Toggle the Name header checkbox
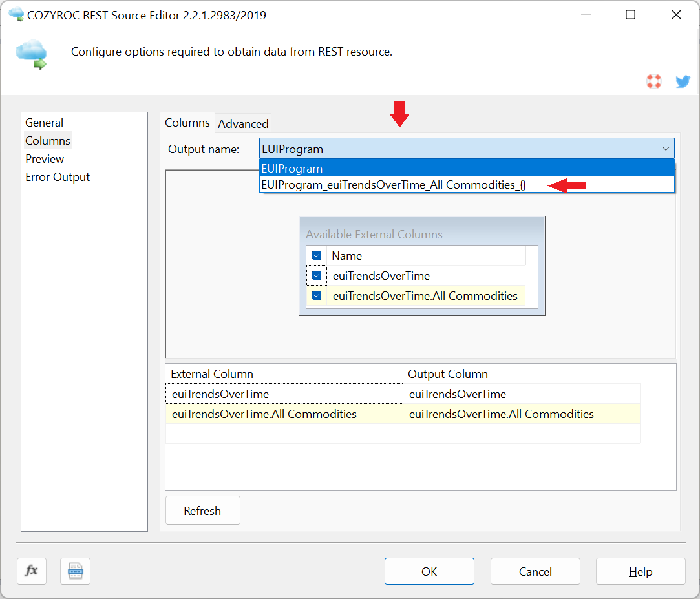 pos(317,255)
